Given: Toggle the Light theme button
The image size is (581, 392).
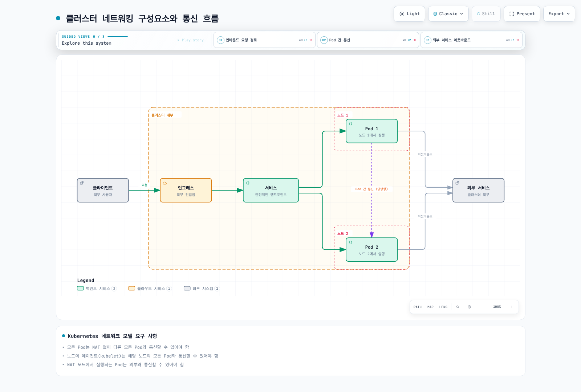Looking at the screenshot, I should tap(409, 14).
